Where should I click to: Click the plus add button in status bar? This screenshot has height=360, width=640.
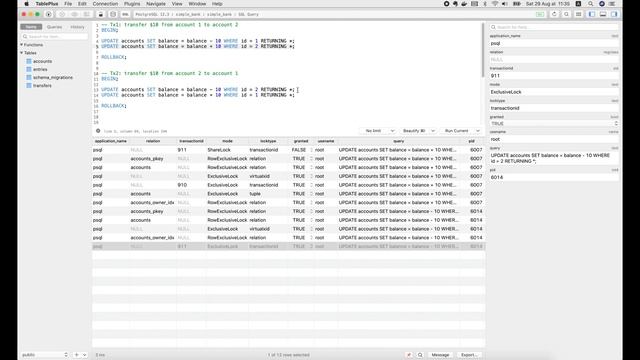click(x=76, y=355)
